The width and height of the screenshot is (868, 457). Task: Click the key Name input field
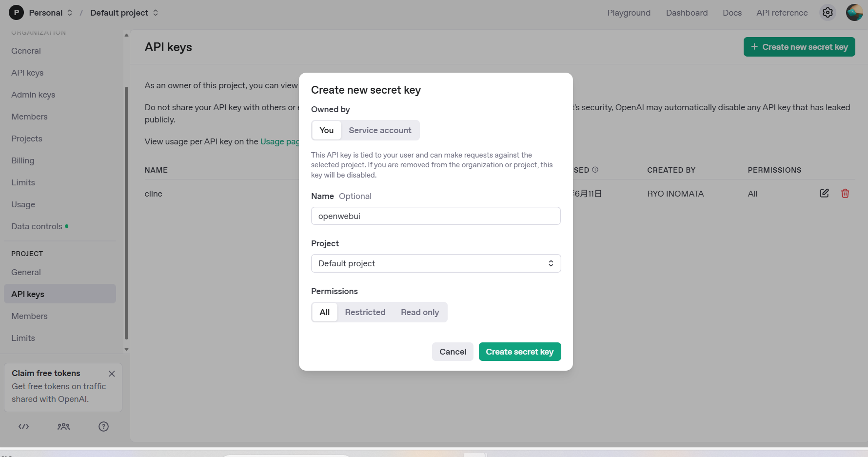(x=435, y=216)
